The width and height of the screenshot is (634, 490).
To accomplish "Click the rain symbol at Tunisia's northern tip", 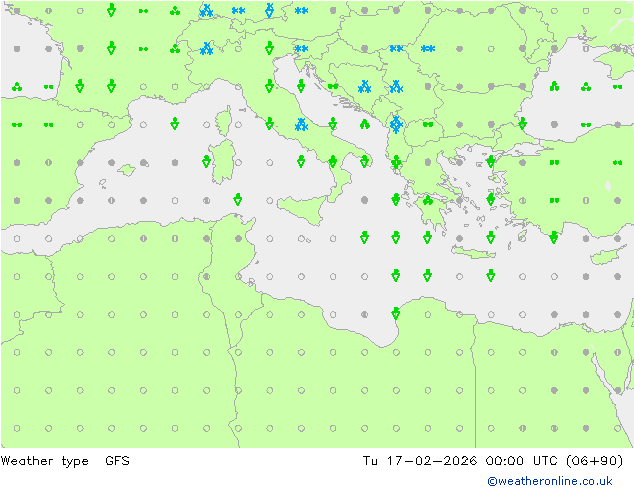I will 238,199.
